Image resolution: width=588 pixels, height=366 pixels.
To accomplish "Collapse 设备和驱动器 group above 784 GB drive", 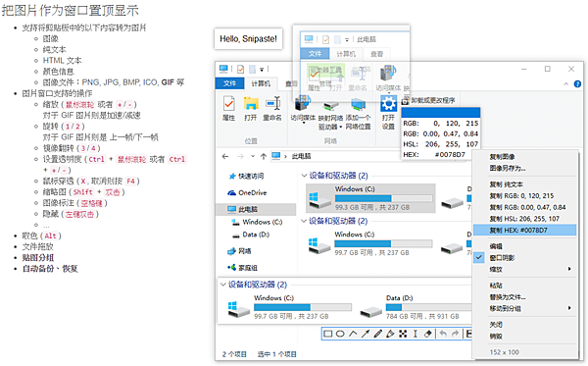I will (x=223, y=285).
